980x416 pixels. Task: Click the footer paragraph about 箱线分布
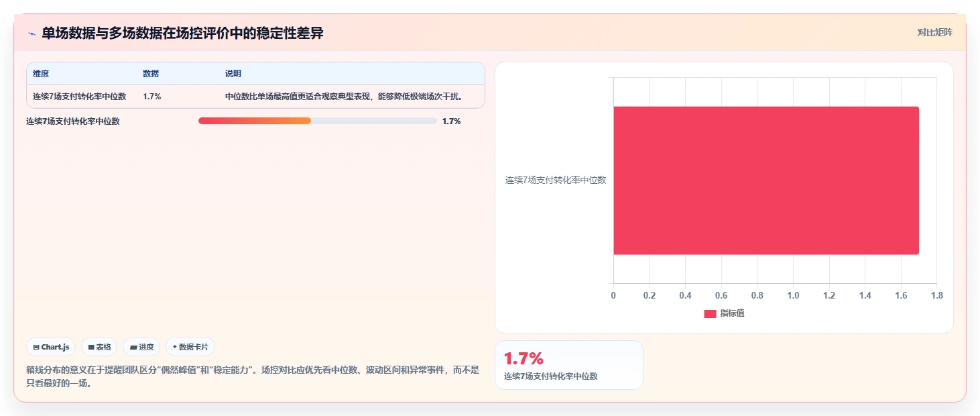(253, 376)
